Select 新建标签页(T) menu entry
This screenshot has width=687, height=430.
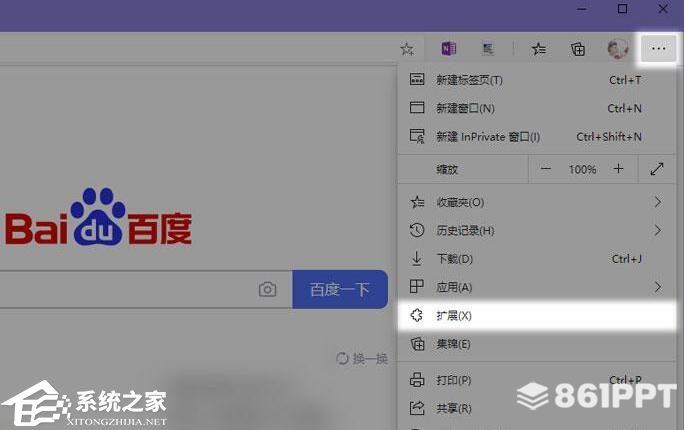coord(537,80)
